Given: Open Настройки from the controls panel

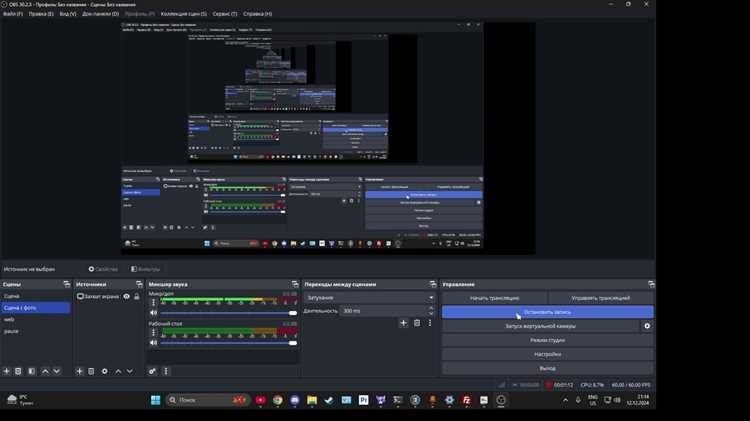Looking at the screenshot, I should pyautogui.click(x=547, y=355).
